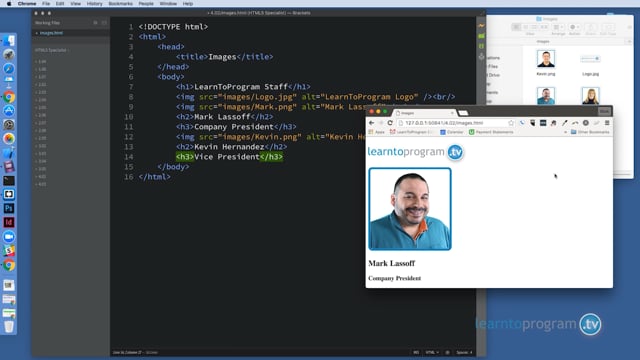Launch Safari from the Dock

(x=9, y=69)
